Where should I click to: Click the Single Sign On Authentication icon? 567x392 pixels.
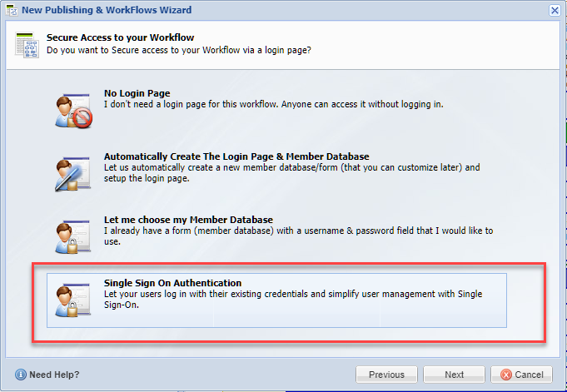pos(73,300)
